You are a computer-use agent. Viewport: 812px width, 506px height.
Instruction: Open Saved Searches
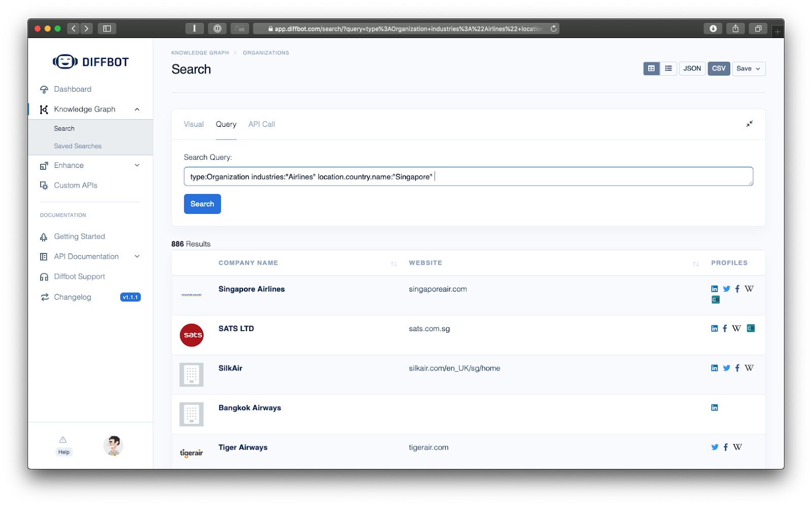(78, 146)
